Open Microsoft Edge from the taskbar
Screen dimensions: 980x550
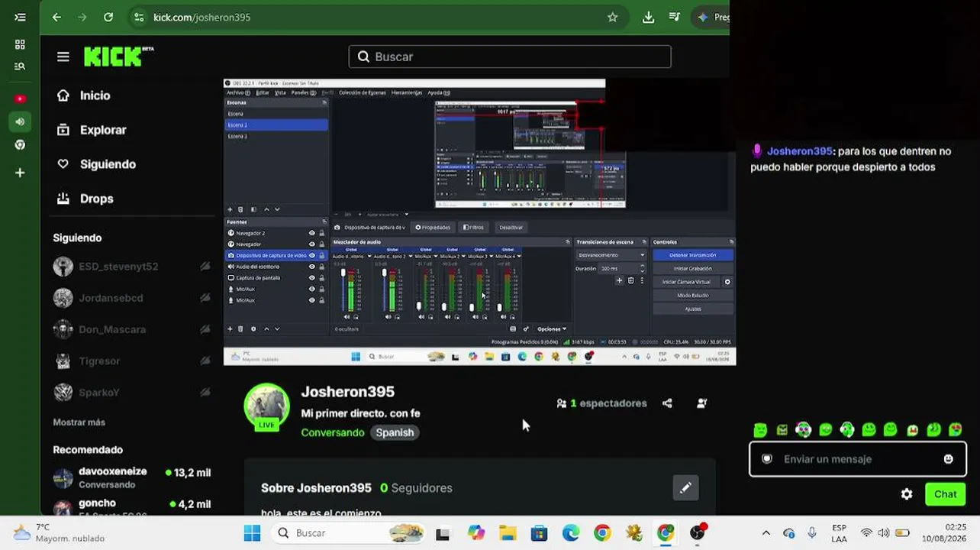571,533
